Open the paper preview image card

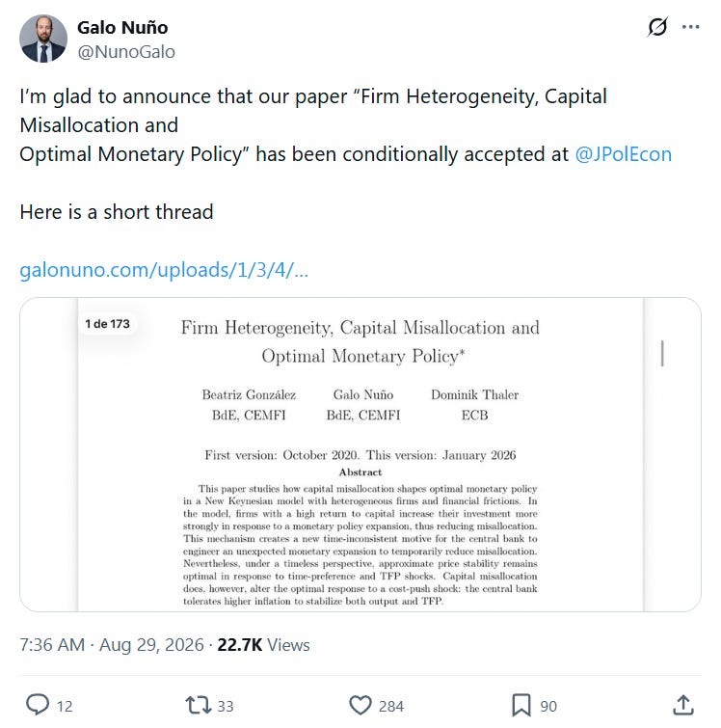click(360, 454)
